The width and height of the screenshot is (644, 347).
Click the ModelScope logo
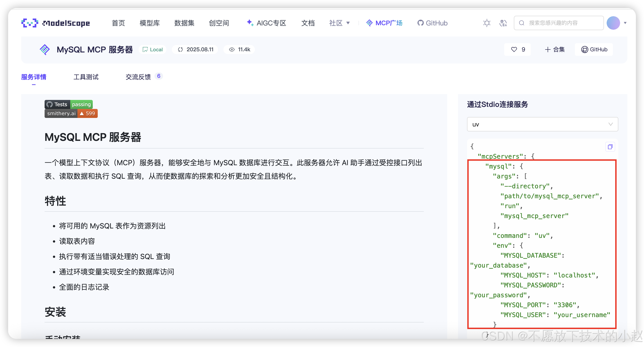(x=55, y=23)
